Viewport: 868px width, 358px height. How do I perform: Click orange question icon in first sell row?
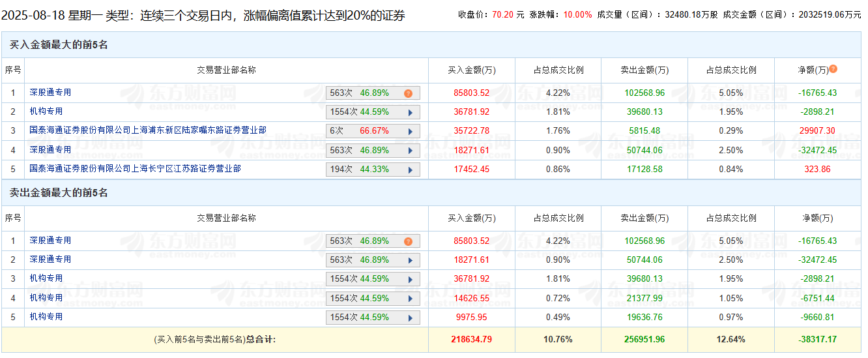(408, 241)
